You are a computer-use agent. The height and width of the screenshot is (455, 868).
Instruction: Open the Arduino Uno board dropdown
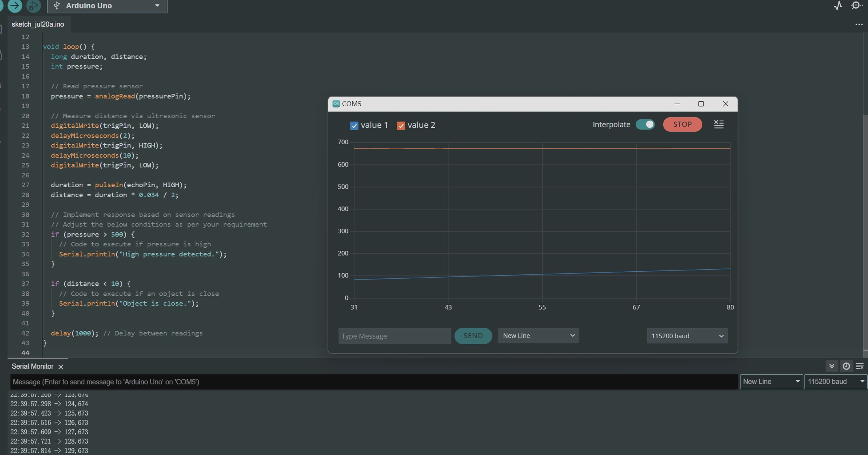pos(107,6)
